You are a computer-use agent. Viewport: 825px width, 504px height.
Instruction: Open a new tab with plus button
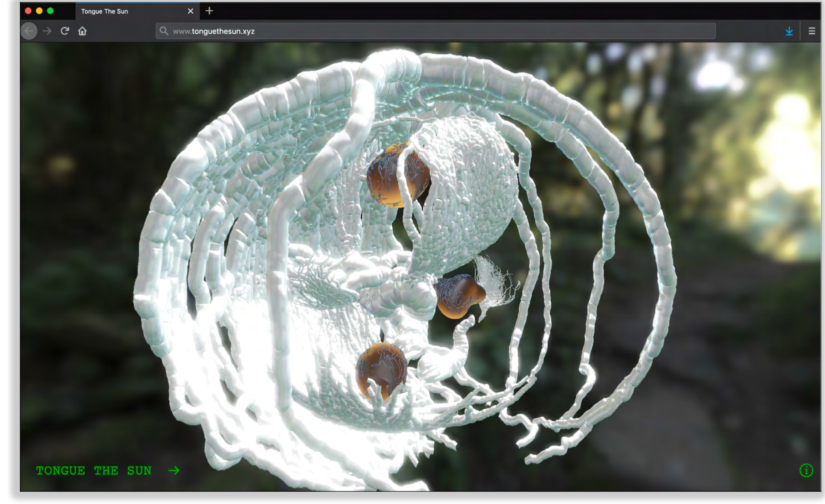point(209,11)
